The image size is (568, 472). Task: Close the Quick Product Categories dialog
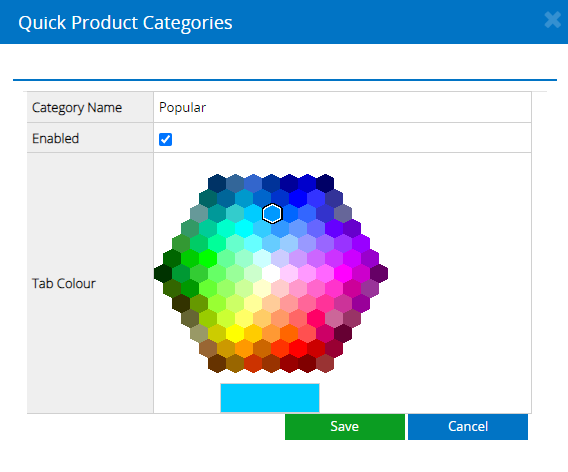coord(552,20)
